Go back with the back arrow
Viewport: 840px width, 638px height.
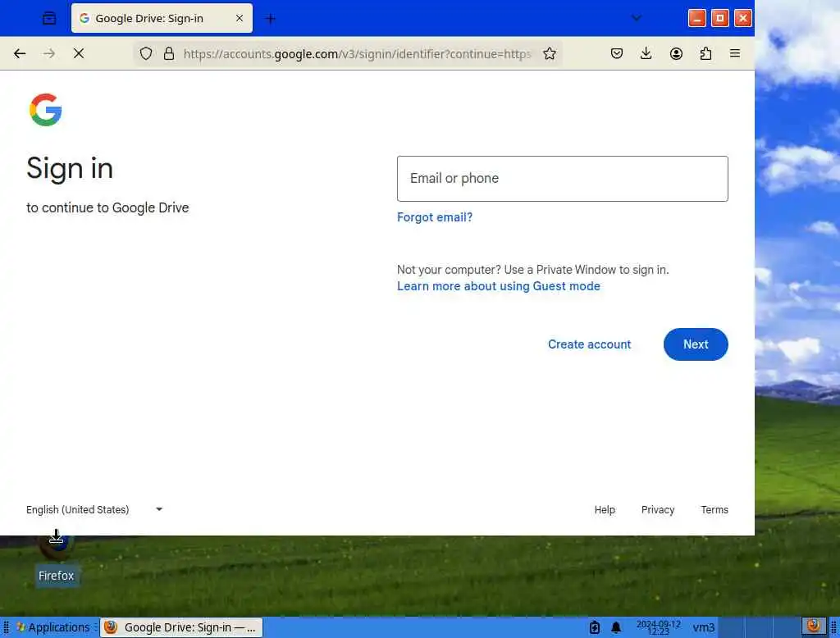[x=20, y=53]
